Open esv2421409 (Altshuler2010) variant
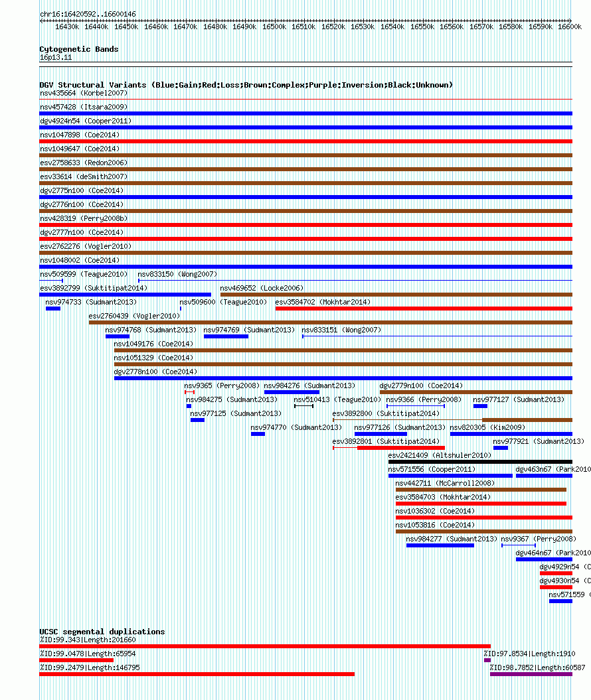The image size is (591, 700). [x=440, y=455]
